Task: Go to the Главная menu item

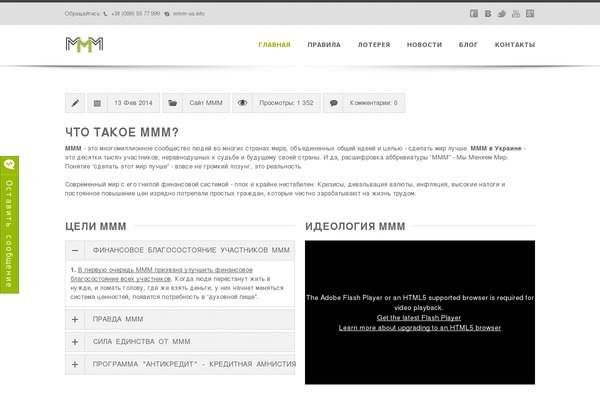Action: [274, 45]
